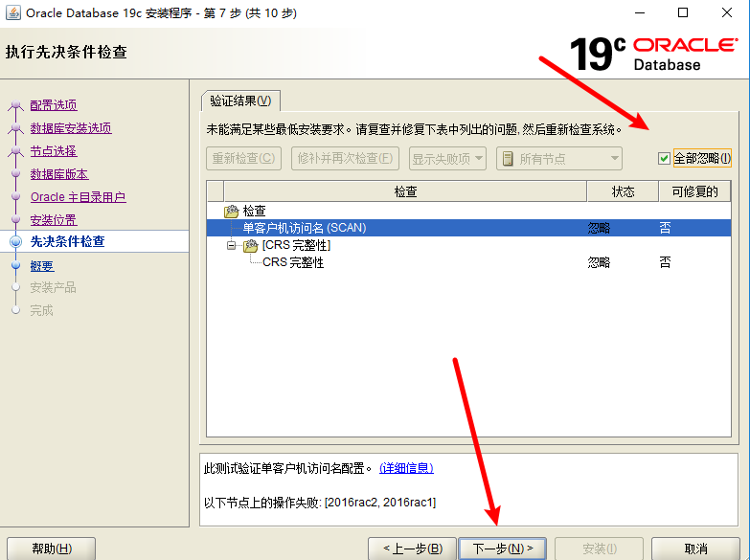Maximize the installer window
This screenshot has width=750, height=560.
(x=683, y=12)
